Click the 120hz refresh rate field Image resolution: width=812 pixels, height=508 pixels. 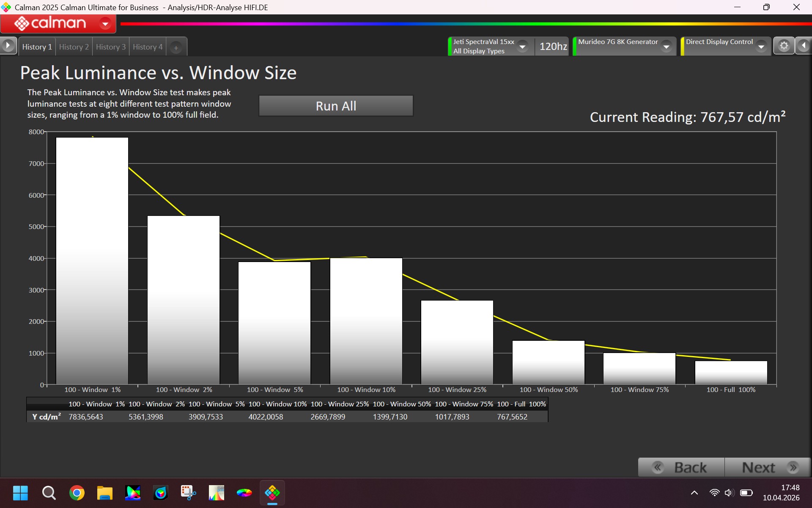coord(553,47)
